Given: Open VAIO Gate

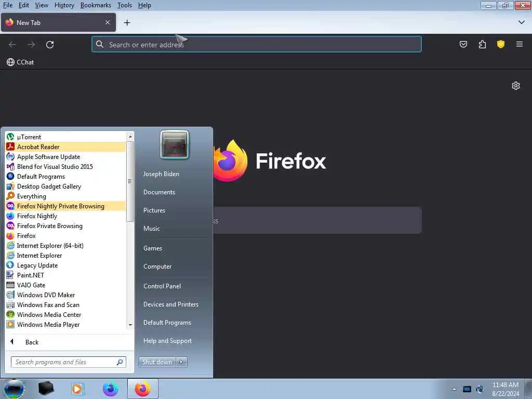Looking at the screenshot, I should [65, 285].
